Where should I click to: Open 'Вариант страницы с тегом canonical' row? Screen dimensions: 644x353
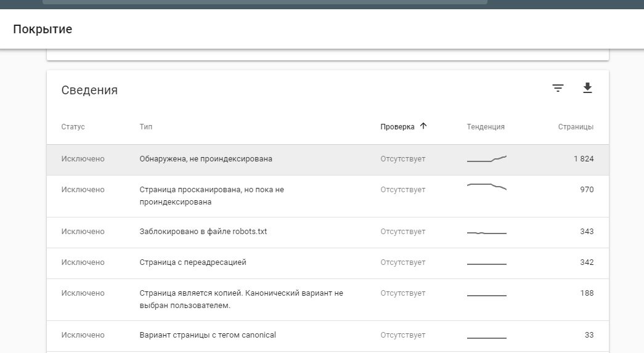(x=328, y=336)
